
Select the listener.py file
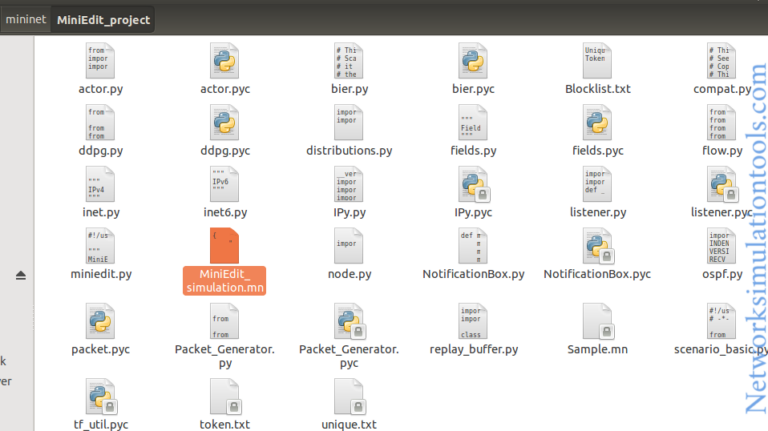point(597,186)
